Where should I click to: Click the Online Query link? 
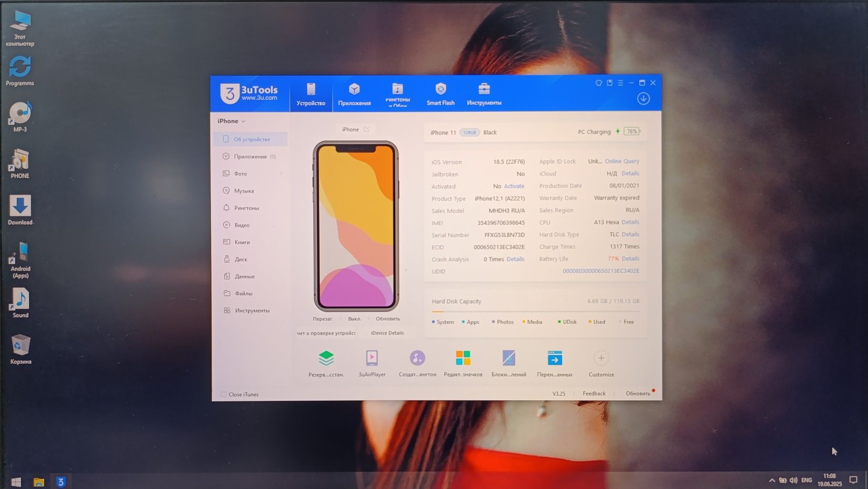(622, 161)
